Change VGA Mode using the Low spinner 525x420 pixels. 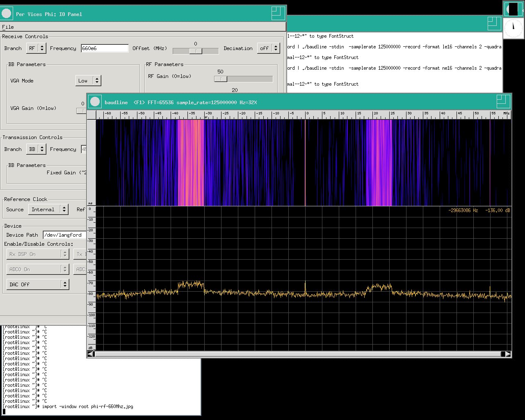coord(88,80)
